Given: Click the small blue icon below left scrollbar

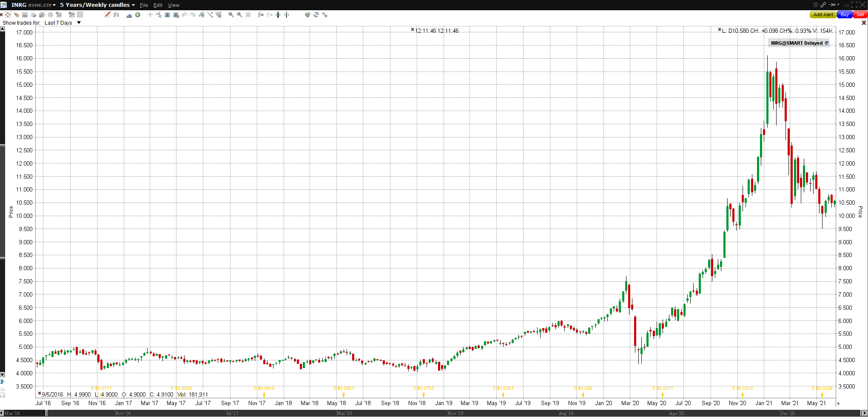Looking at the screenshot, I should (2, 382).
